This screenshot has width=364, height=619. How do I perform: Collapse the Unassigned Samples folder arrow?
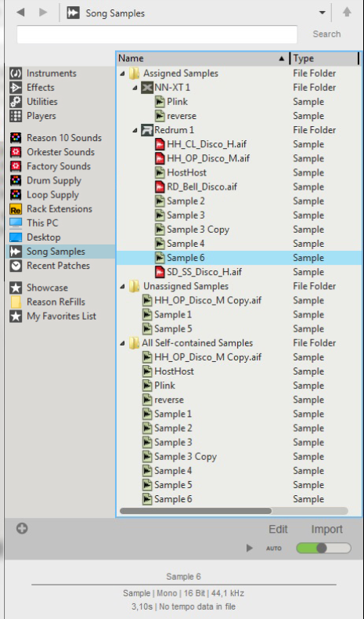pyautogui.click(x=122, y=286)
